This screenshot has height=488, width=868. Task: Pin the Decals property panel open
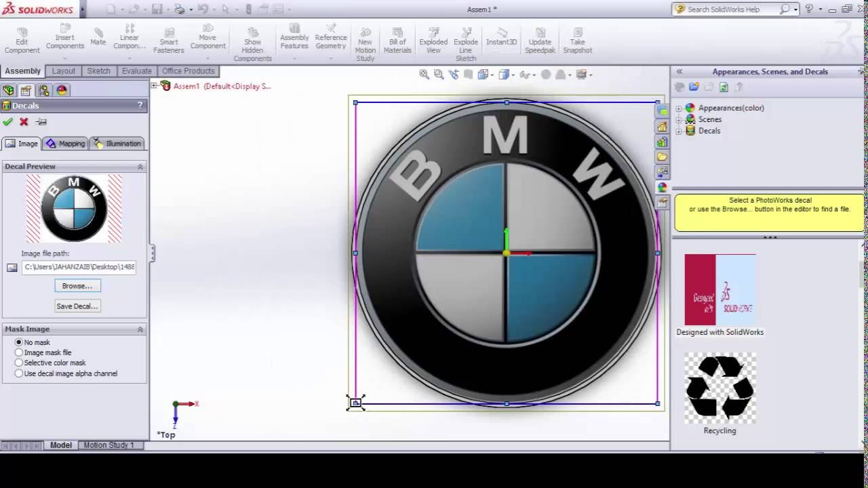pos(41,122)
